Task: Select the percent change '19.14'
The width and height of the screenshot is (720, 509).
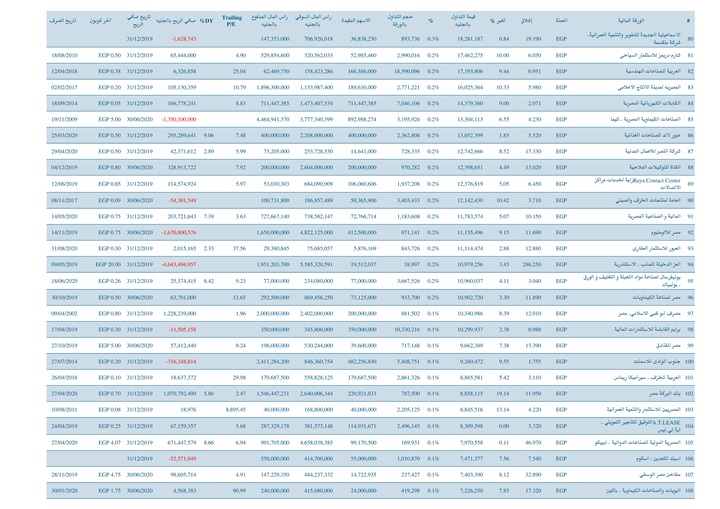Action: (502, 394)
